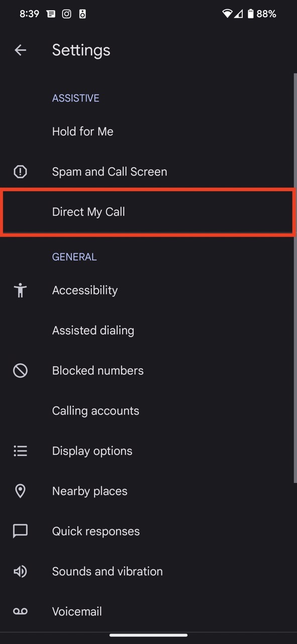The image size is (297, 644).
Task: Tap the bottom navigation gesture handle
Action: [148, 635]
